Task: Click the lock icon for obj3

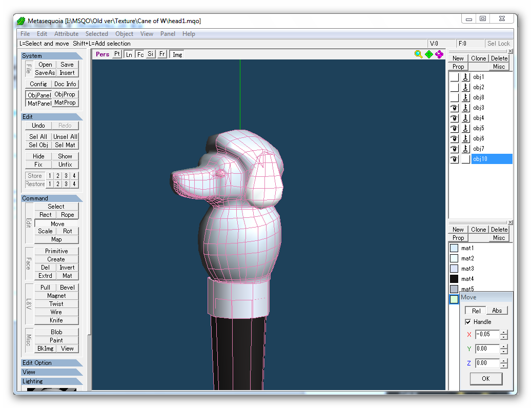Action: 465,108
